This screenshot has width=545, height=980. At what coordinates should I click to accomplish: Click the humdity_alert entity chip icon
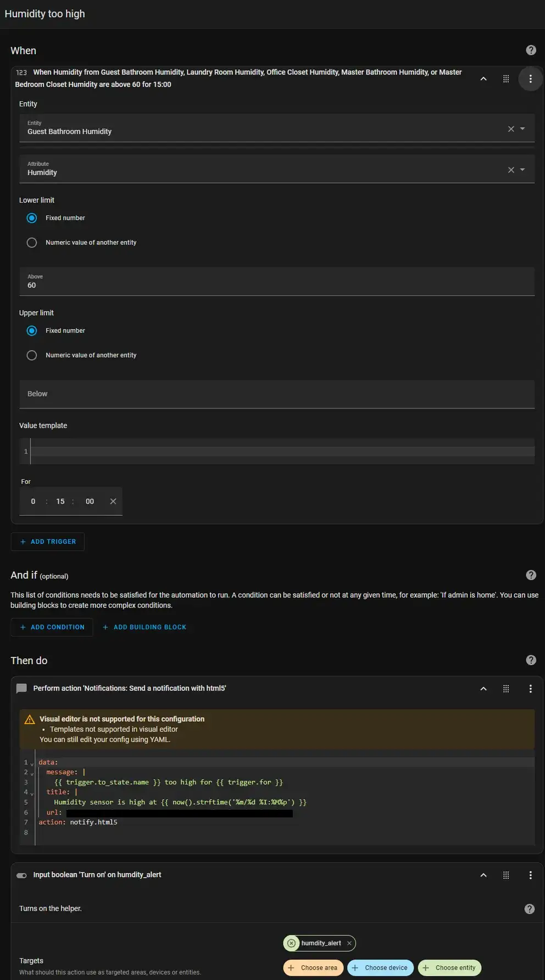(x=292, y=943)
